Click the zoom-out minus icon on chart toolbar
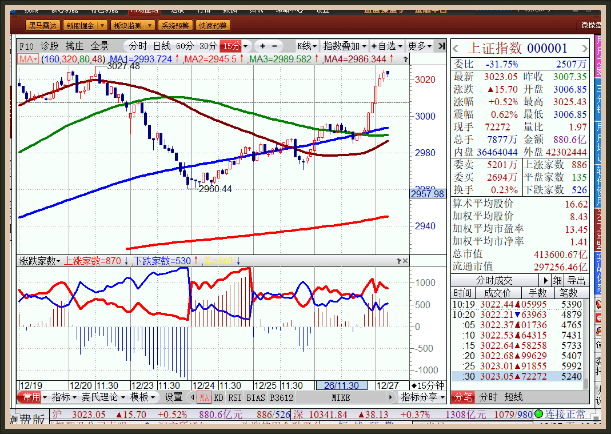 [275, 46]
